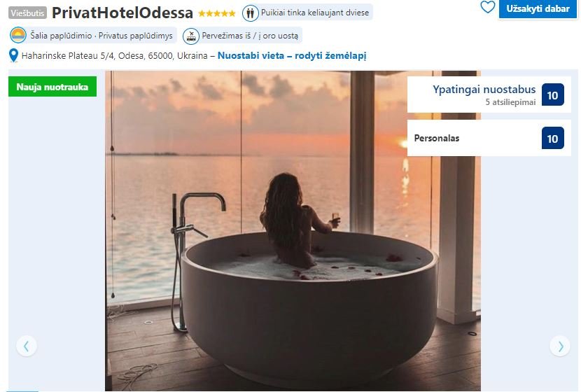Show previous photo with left arrow
This screenshot has width=581, height=392.
pos(27,346)
